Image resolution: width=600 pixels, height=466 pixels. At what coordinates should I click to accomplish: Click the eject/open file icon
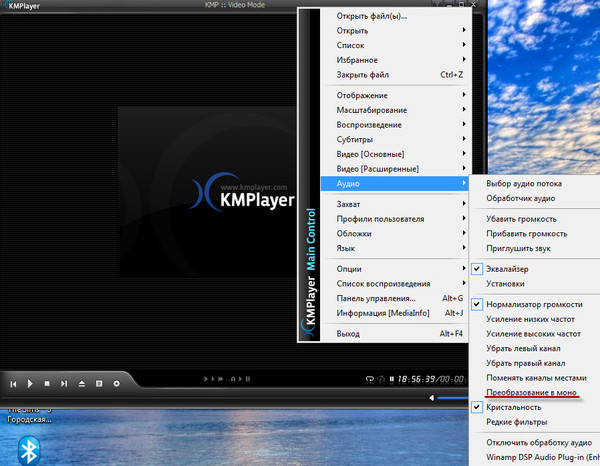point(82,383)
